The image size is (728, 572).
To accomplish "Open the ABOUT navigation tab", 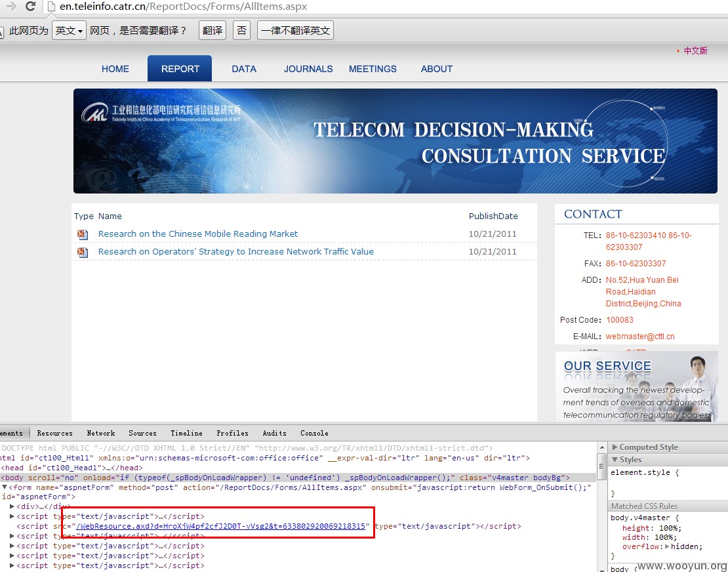I will coord(436,69).
